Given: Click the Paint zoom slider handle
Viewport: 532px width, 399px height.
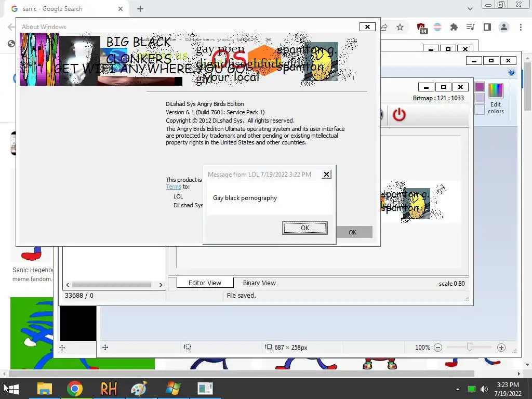Looking at the screenshot, I should [470, 347].
